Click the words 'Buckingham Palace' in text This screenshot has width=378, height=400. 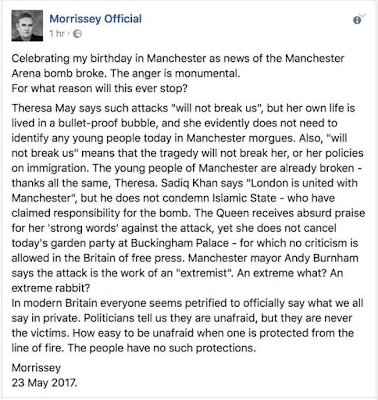click(180, 243)
